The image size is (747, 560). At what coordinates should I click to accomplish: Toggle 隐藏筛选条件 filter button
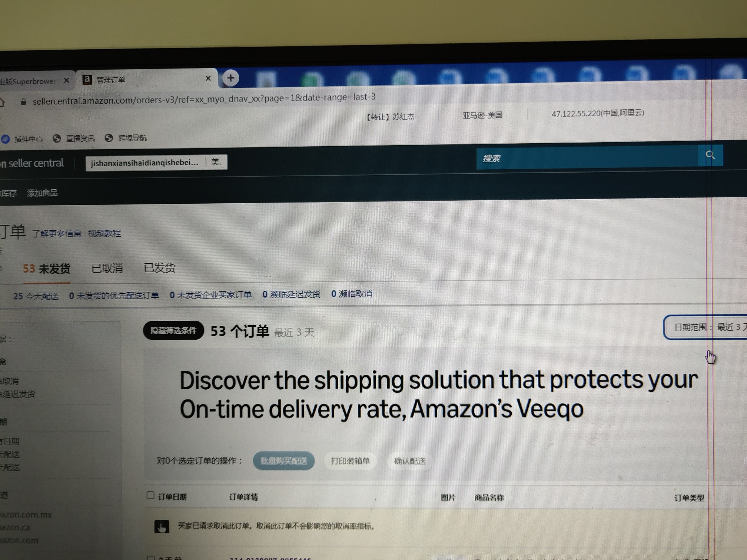coord(173,330)
